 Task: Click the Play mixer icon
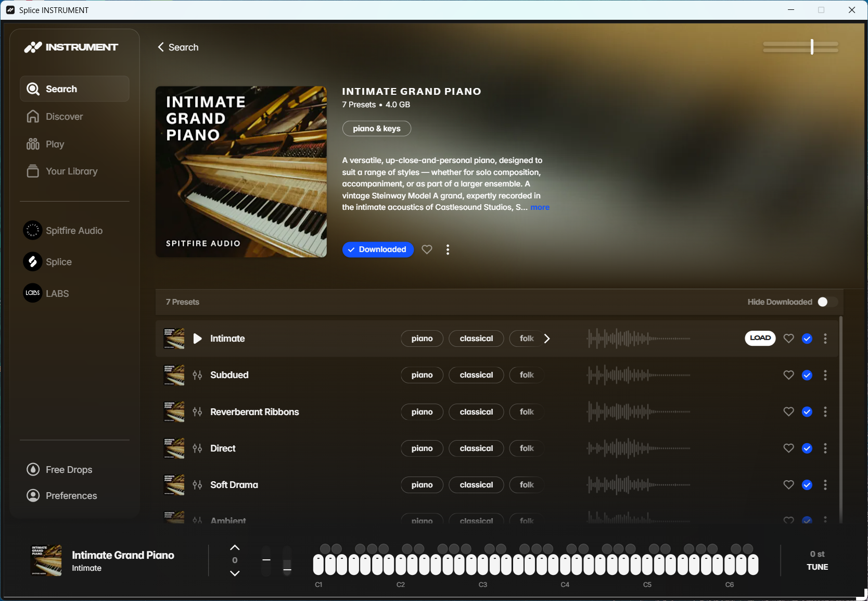(33, 144)
